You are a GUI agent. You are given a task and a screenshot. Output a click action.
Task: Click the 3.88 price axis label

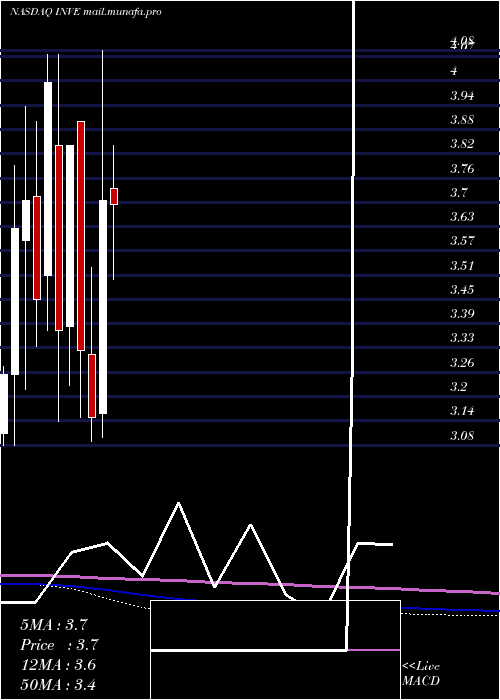pos(462,120)
